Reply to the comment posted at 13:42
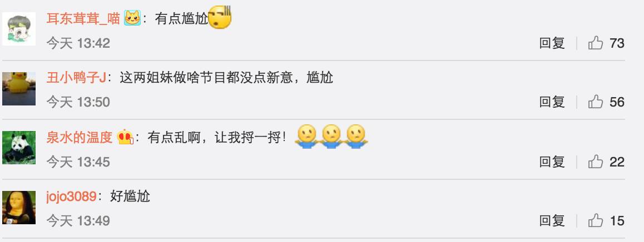The height and width of the screenshot is (242, 644). 552,43
